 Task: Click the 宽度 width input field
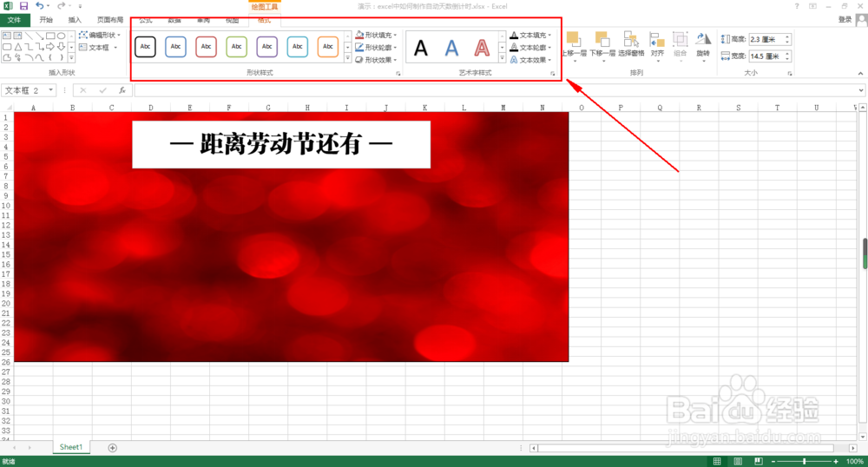click(x=766, y=56)
